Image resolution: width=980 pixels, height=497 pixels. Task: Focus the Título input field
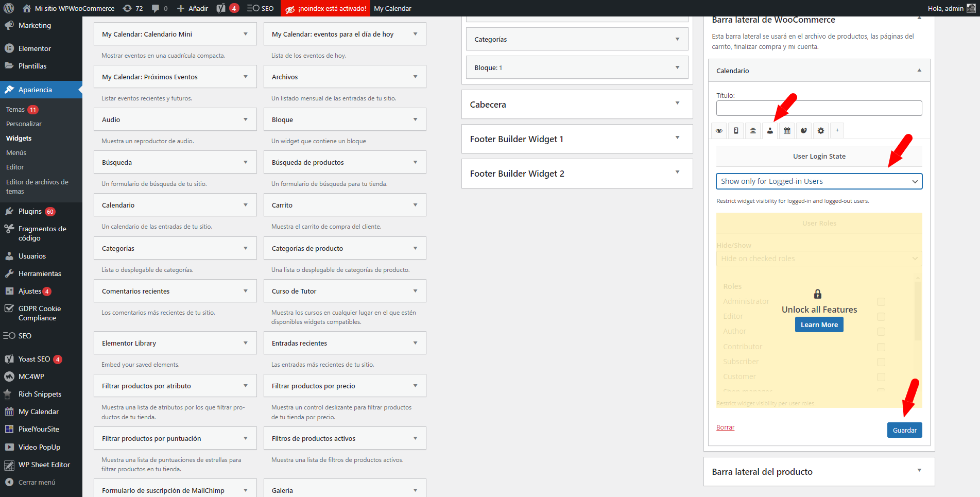point(819,108)
